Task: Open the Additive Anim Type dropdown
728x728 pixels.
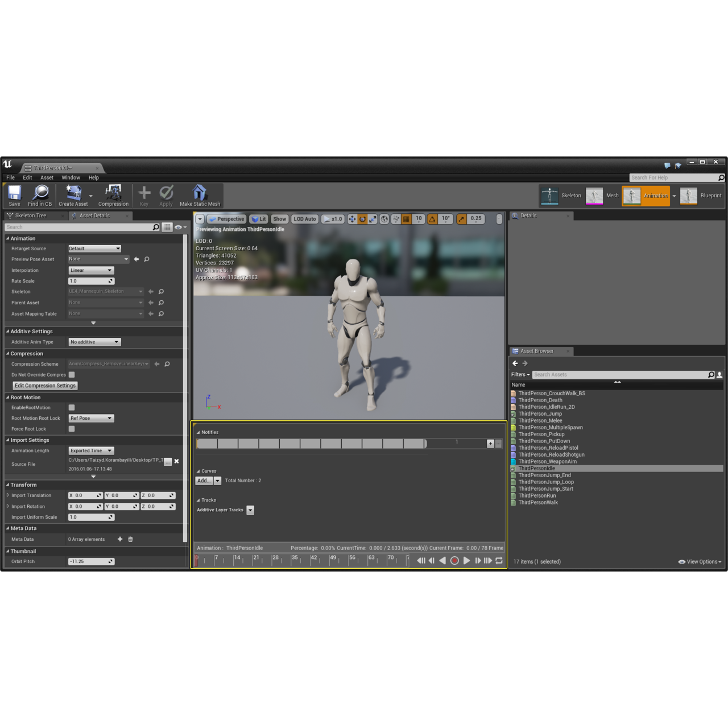Action: pyautogui.click(x=94, y=342)
